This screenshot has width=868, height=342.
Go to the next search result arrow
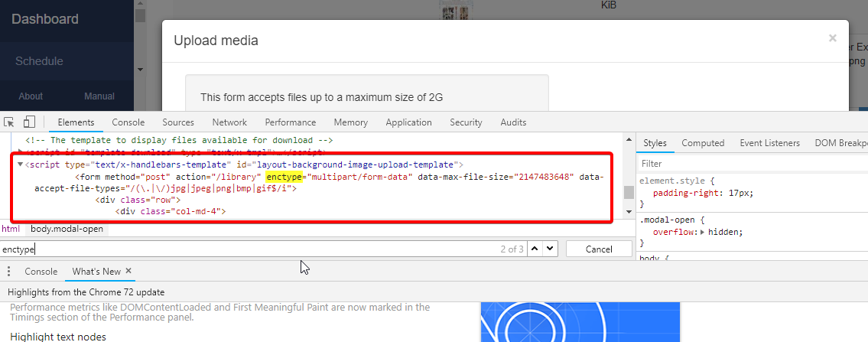[549, 249]
